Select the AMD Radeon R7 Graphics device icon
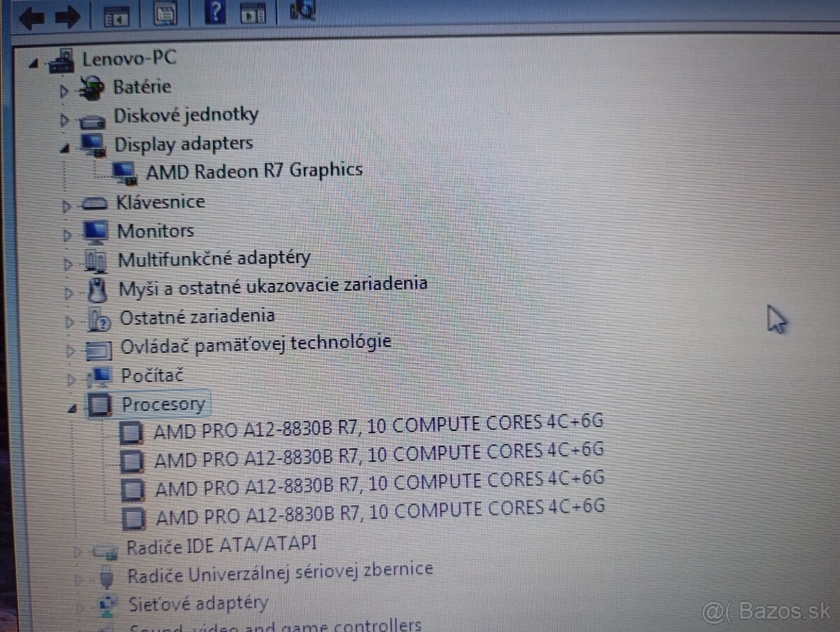840x632 pixels. (x=125, y=172)
